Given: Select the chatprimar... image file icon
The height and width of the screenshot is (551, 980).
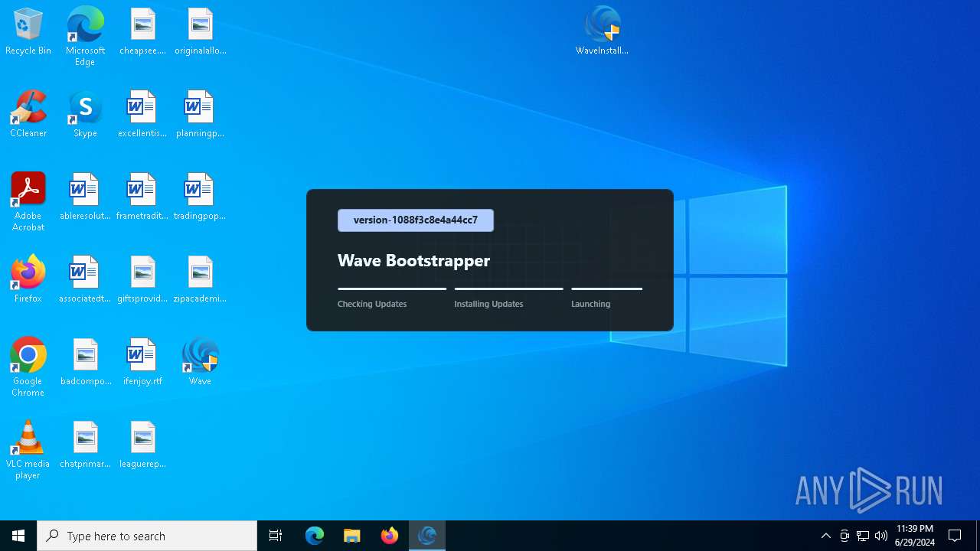Looking at the screenshot, I should tap(85, 445).
